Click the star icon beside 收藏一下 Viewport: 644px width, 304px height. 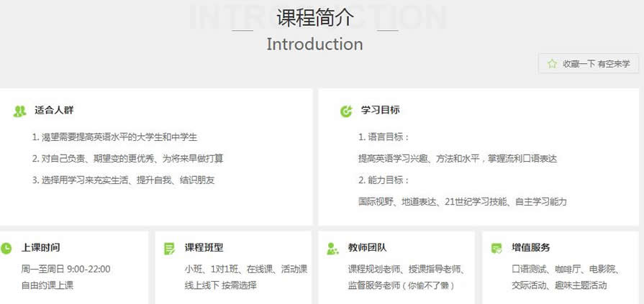552,64
